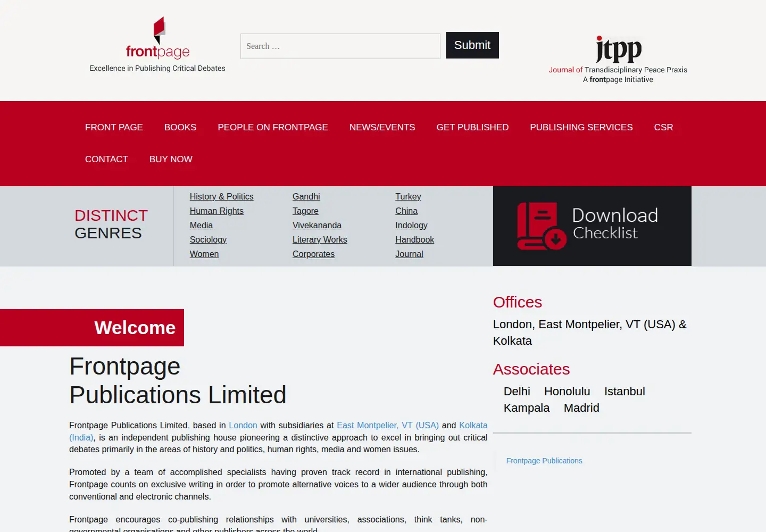Screen dimensions: 766x532
Task: Click the Journal of Transdisciplinary Peace Praxis text
Action: 618,70
